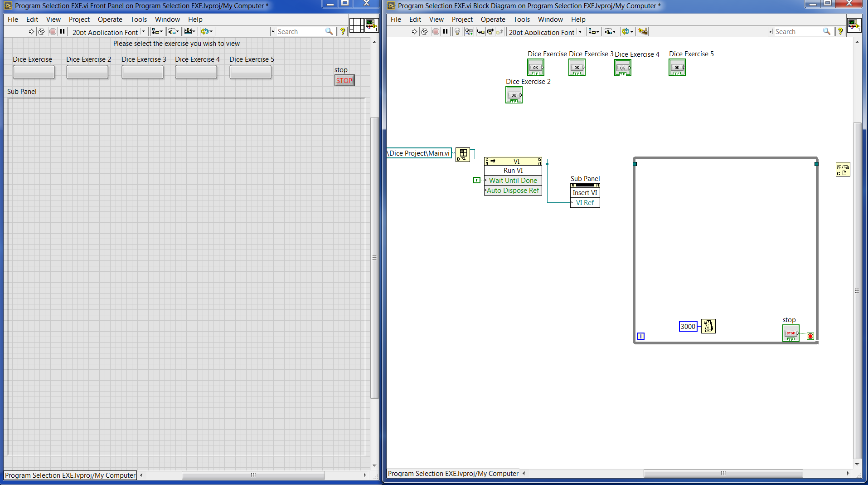Toggle Retain Wire Values in Block Diagram
Screen dimensions: 868x485
469,31
